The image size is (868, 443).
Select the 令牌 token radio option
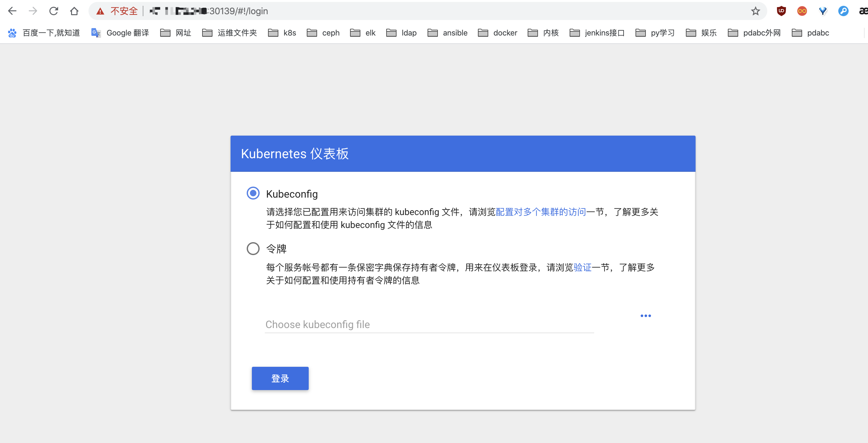tap(253, 249)
